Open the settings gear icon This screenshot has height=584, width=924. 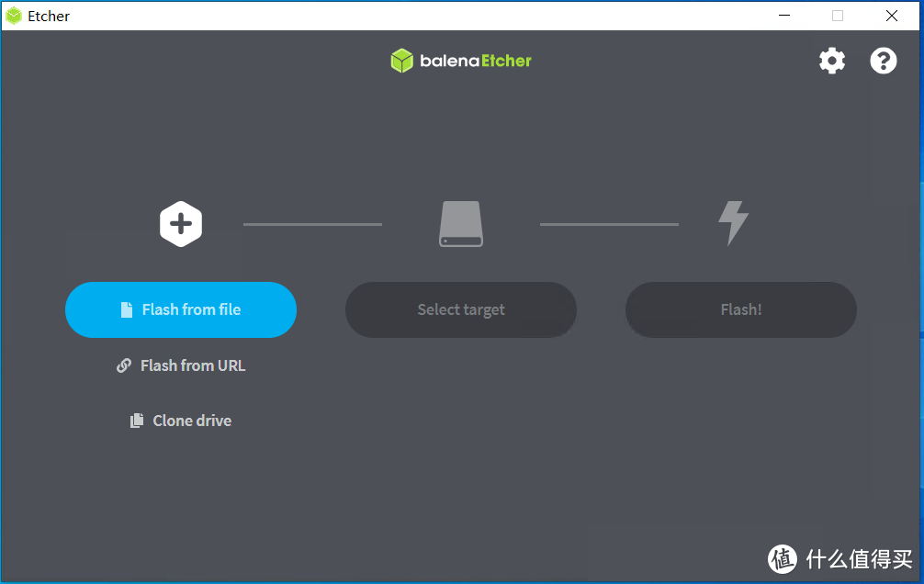tap(832, 61)
